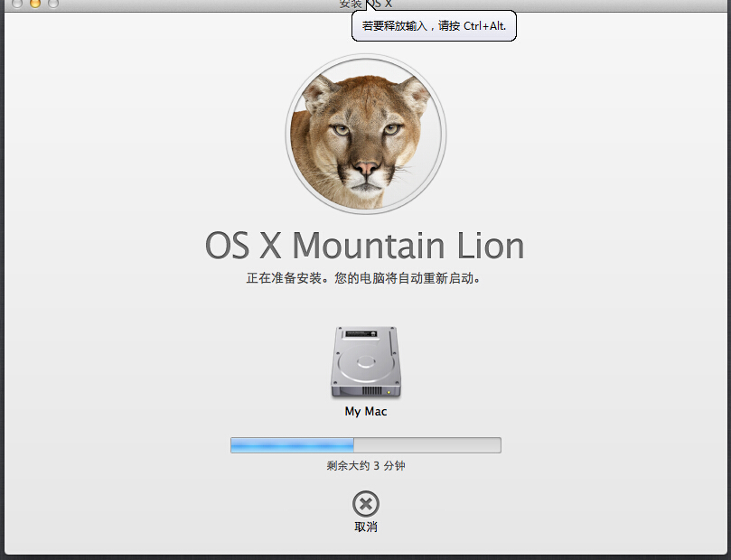Click the 'OS X Mountain Lion' heading
The height and width of the screenshot is (560, 731).
[x=365, y=246]
